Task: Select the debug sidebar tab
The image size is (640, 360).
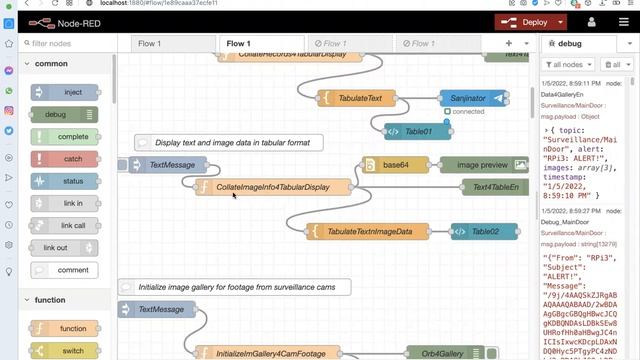Action: [578, 43]
